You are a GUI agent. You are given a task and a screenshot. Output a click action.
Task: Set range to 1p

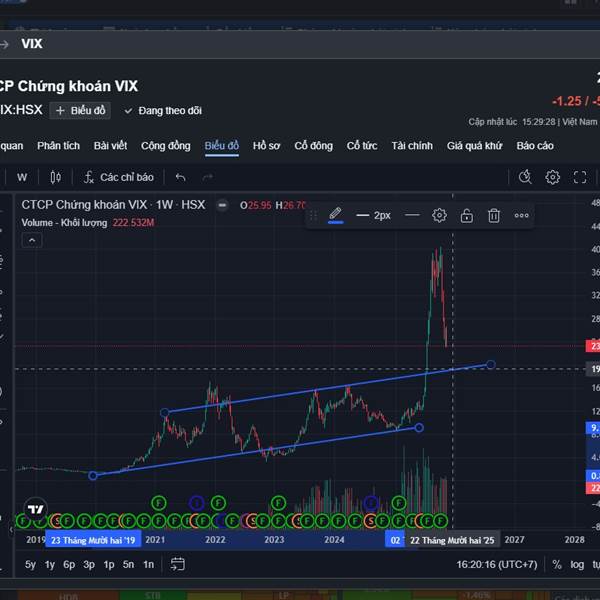coord(109,564)
